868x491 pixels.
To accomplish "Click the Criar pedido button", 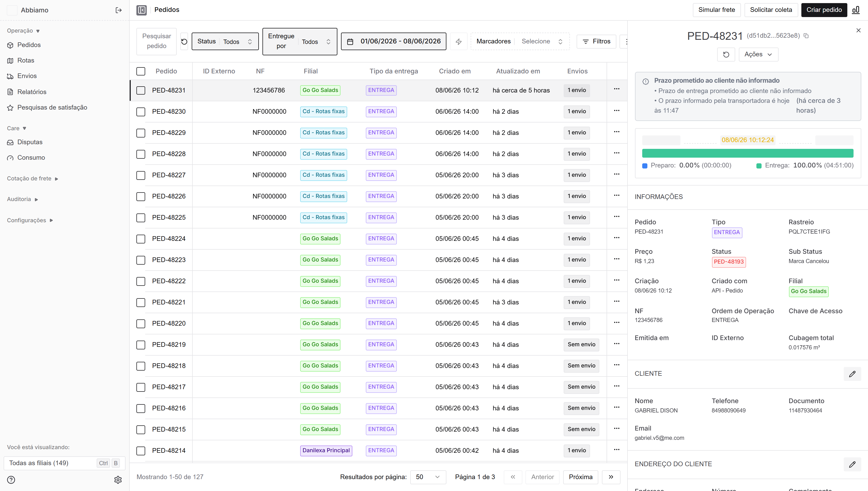I will [824, 10].
